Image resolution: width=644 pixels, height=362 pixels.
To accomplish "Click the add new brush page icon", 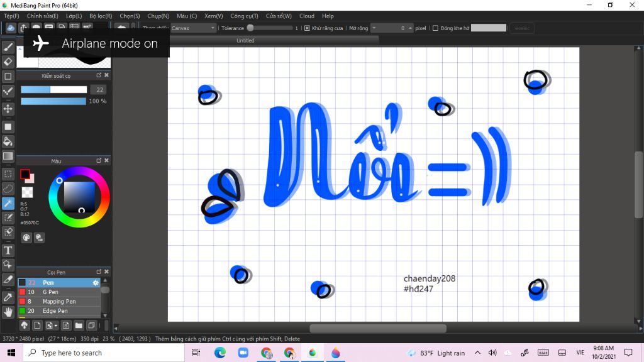I will click(x=37, y=326).
